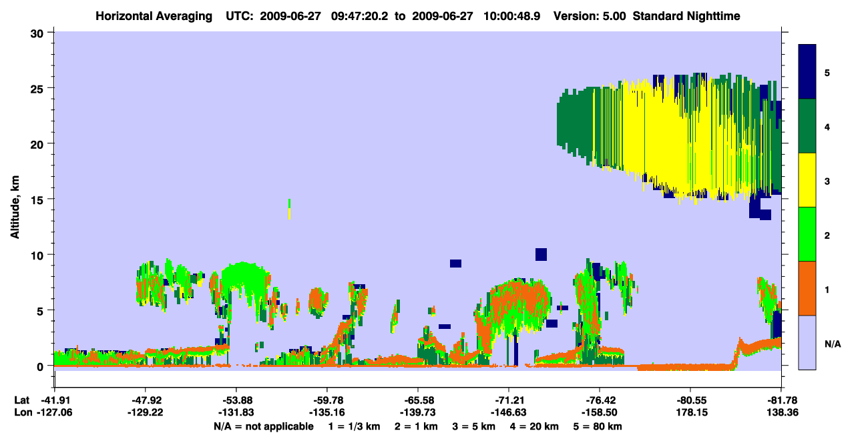Click latitude value -53.88

point(236,401)
